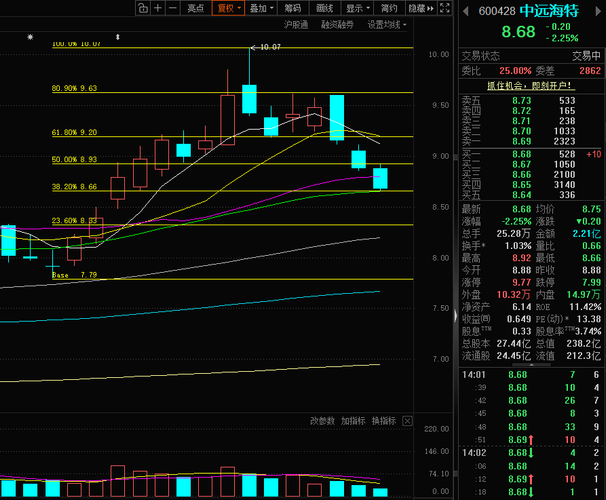Collapse the side quote panel handle
606x500 pixels.
[x=455, y=317]
